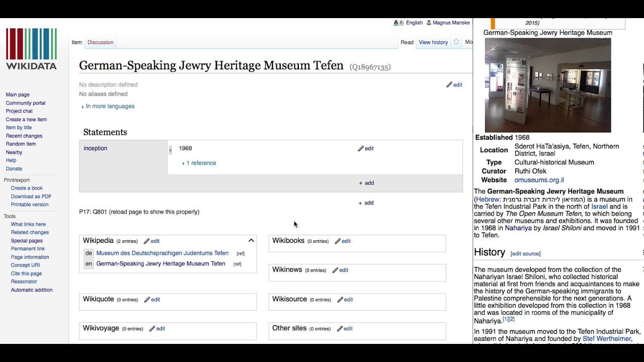The width and height of the screenshot is (644, 362).
Task: Click Create a new item
Action: 26,120
